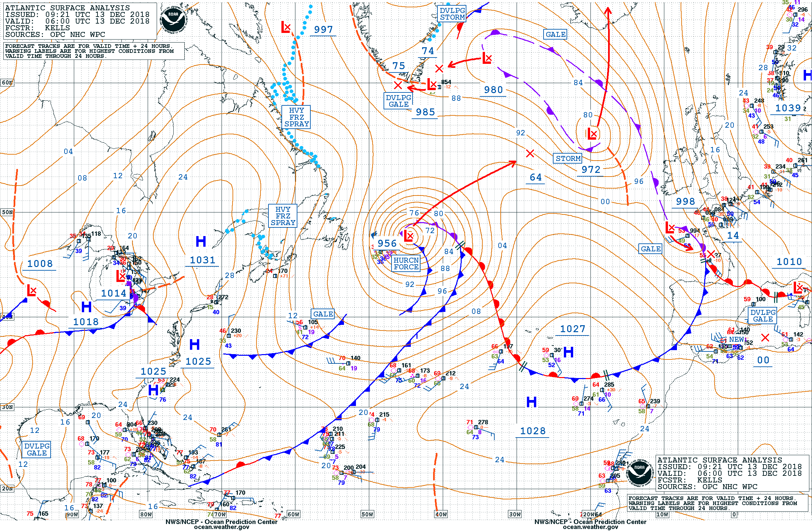Image resolution: width=812 pixels, height=532 pixels.
Task: Click the 997 pressure label at top
Action: click(323, 30)
